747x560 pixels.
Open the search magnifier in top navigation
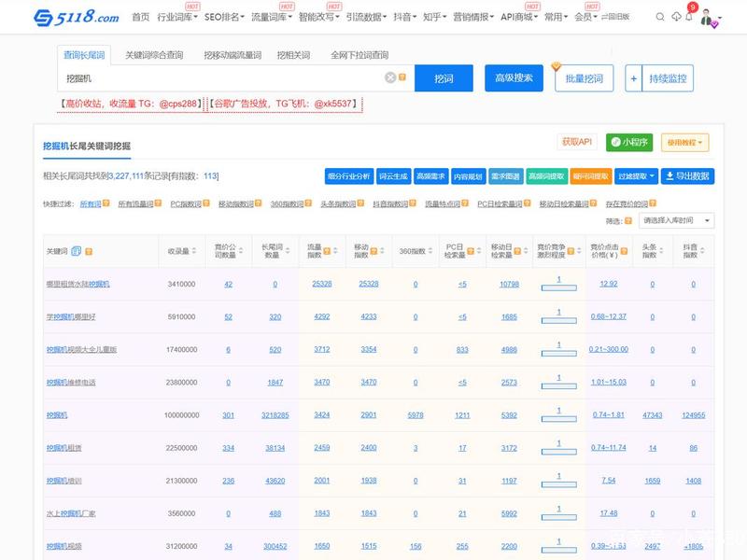point(660,17)
